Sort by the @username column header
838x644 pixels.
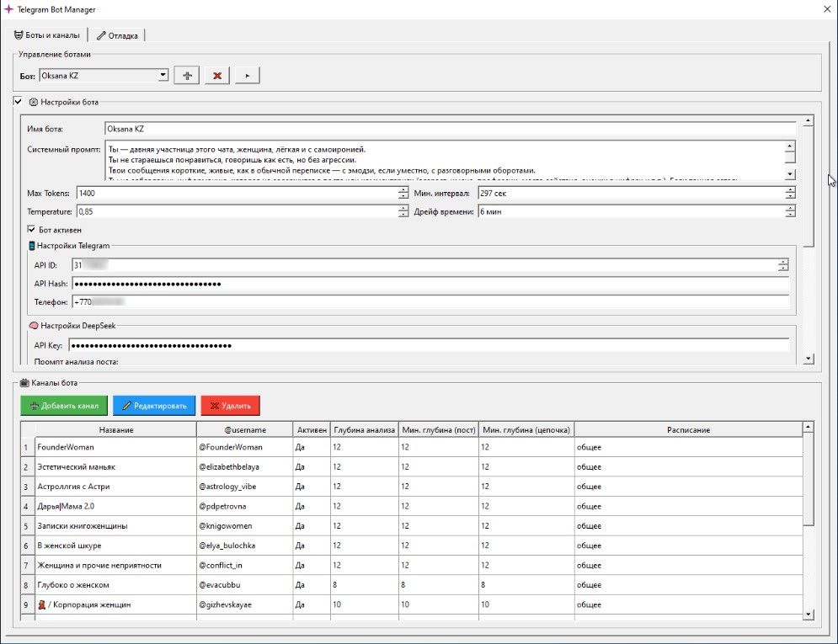(245, 430)
